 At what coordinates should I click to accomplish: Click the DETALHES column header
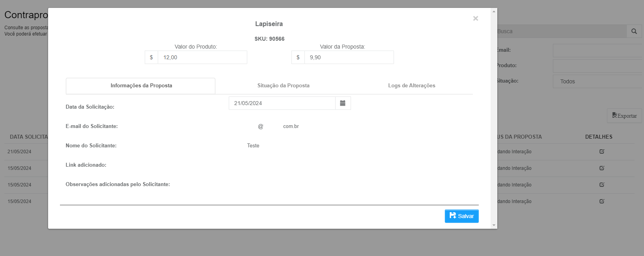pos(599,137)
